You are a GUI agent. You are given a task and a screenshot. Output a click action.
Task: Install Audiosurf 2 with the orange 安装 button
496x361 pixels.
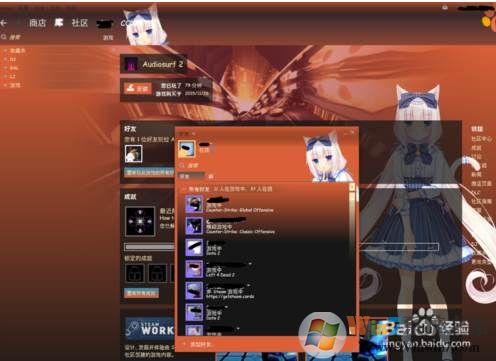pyautogui.click(x=138, y=88)
